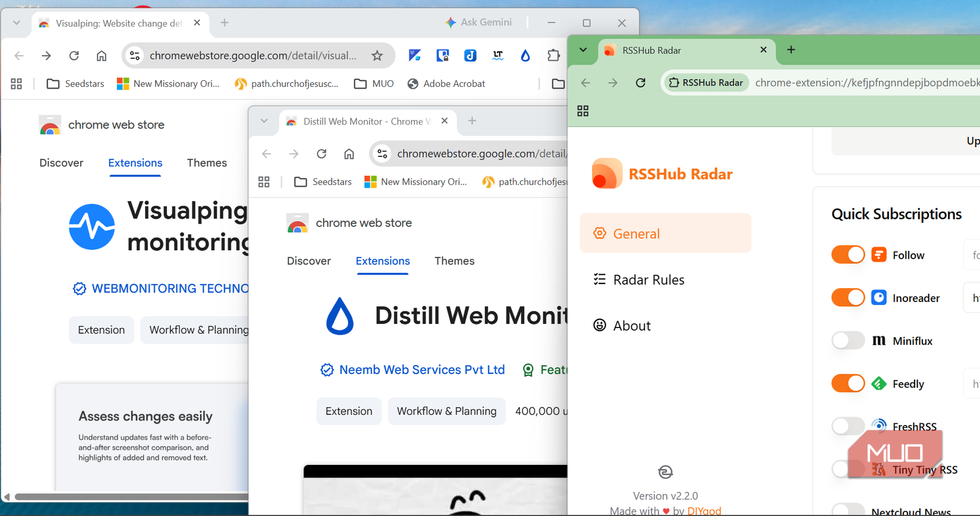Reload the RSSHub Radar page
Screen dimensions: 980x516
click(x=640, y=83)
